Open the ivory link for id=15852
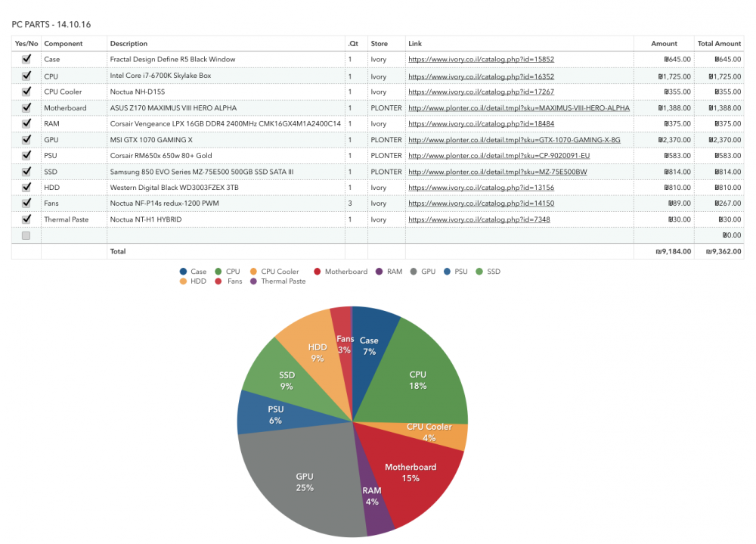The height and width of the screenshot is (544, 756). click(481, 59)
